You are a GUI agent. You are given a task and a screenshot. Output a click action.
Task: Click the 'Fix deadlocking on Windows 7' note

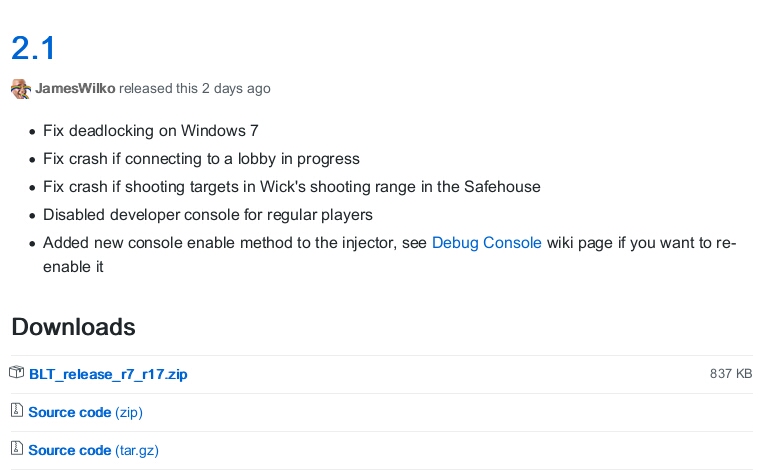[x=151, y=131]
